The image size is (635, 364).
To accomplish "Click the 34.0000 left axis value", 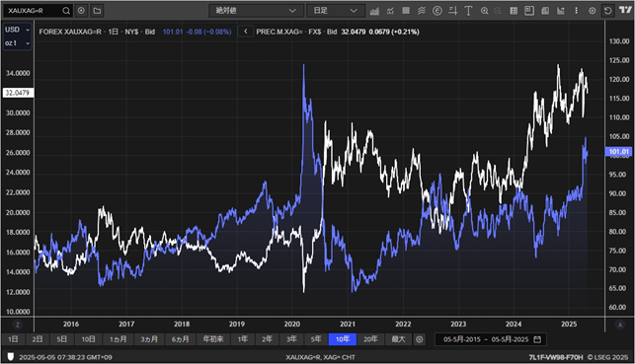I will coord(18,73).
